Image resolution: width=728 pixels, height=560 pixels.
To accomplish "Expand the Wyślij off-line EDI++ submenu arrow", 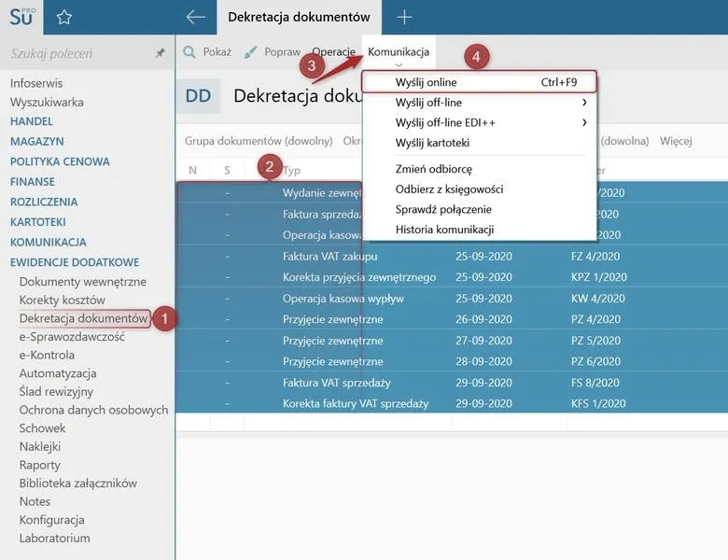I will coord(584,122).
